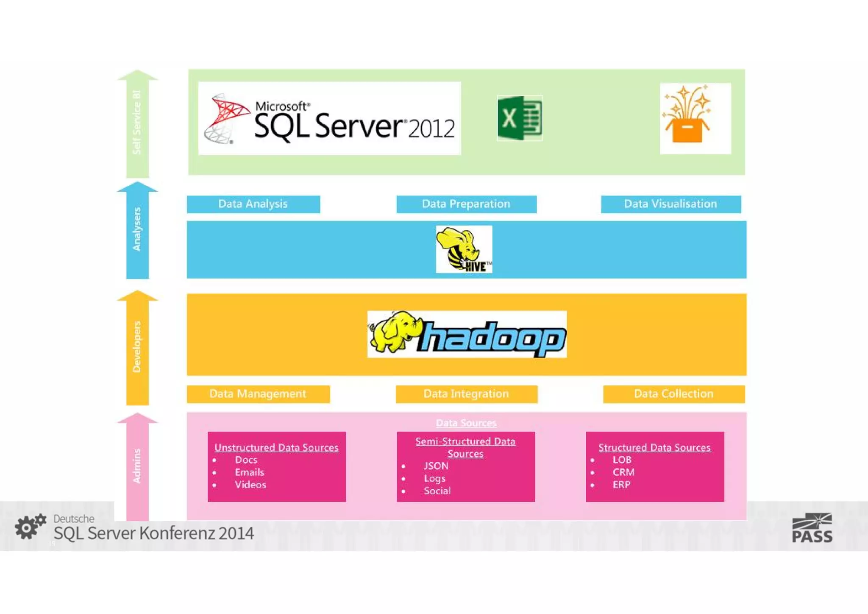
Task: Click the yellow Developers arrow
Action: [137, 348]
